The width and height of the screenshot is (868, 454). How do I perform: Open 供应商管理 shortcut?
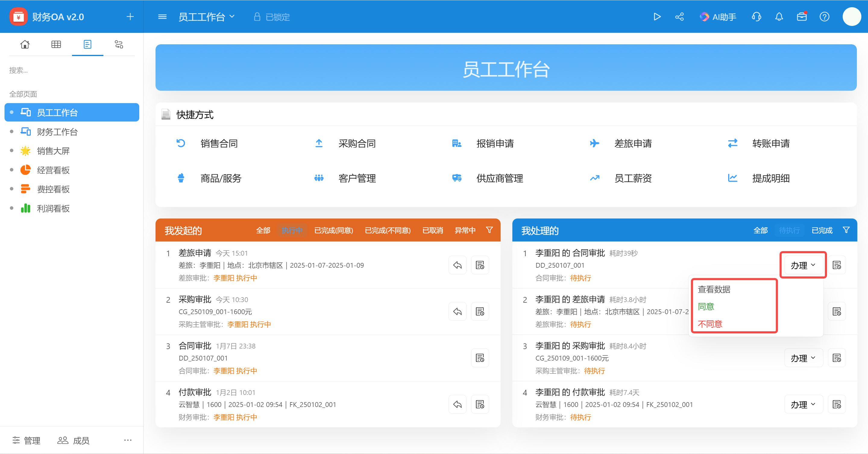point(488,178)
